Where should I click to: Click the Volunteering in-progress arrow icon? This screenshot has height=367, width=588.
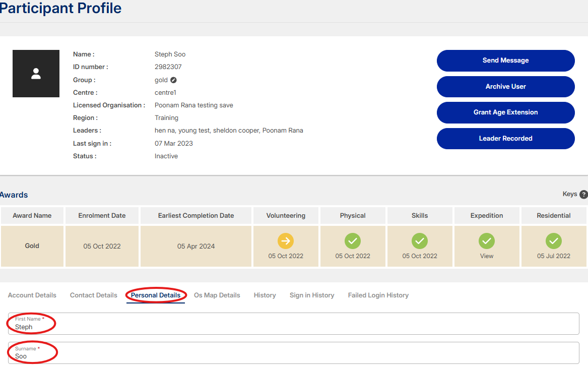point(286,241)
